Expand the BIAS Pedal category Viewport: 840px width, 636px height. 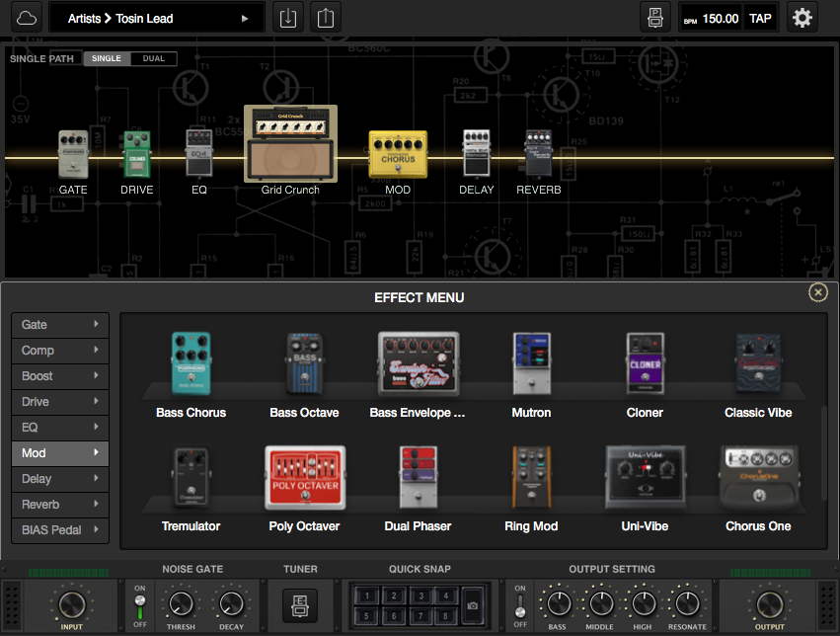click(x=60, y=530)
